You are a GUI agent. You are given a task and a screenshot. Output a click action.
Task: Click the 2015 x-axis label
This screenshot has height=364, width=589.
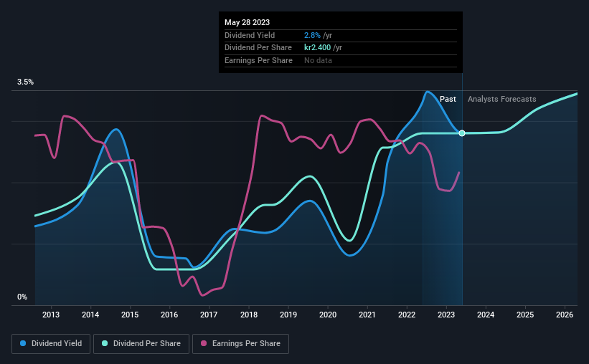130,315
